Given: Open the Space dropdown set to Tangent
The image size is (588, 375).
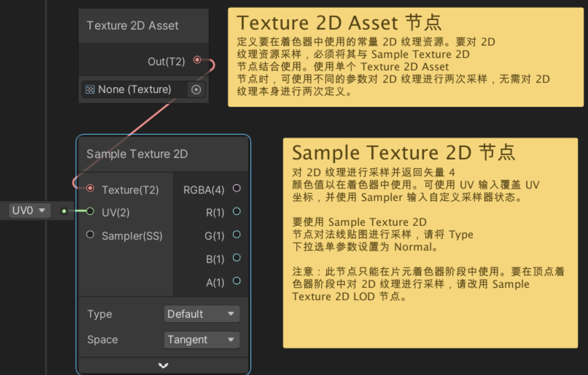Looking at the screenshot, I should point(202,340).
